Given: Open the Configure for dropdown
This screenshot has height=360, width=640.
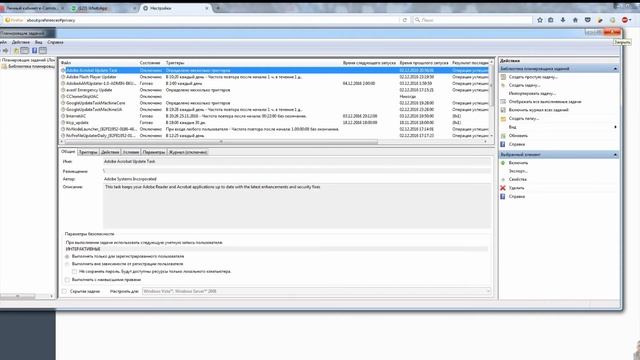Looking at the screenshot, I should [x=316, y=291].
